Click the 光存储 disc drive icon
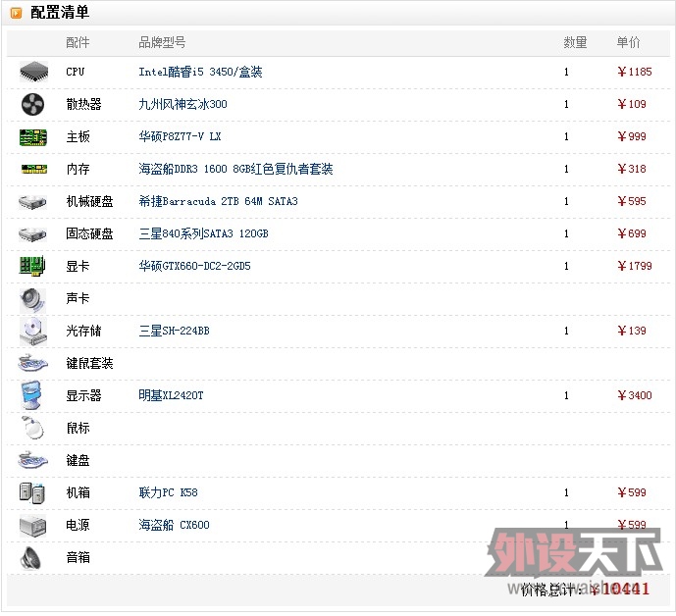The width and height of the screenshot is (676, 616). pos(33,332)
